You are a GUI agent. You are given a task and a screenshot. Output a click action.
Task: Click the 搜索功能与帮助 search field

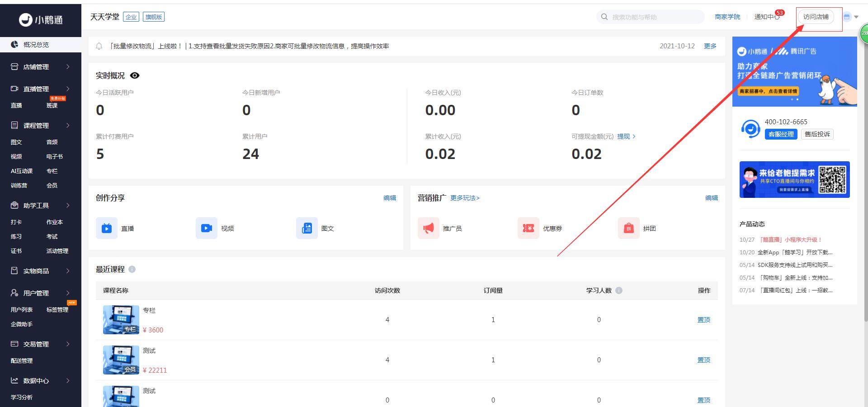coord(650,17)
